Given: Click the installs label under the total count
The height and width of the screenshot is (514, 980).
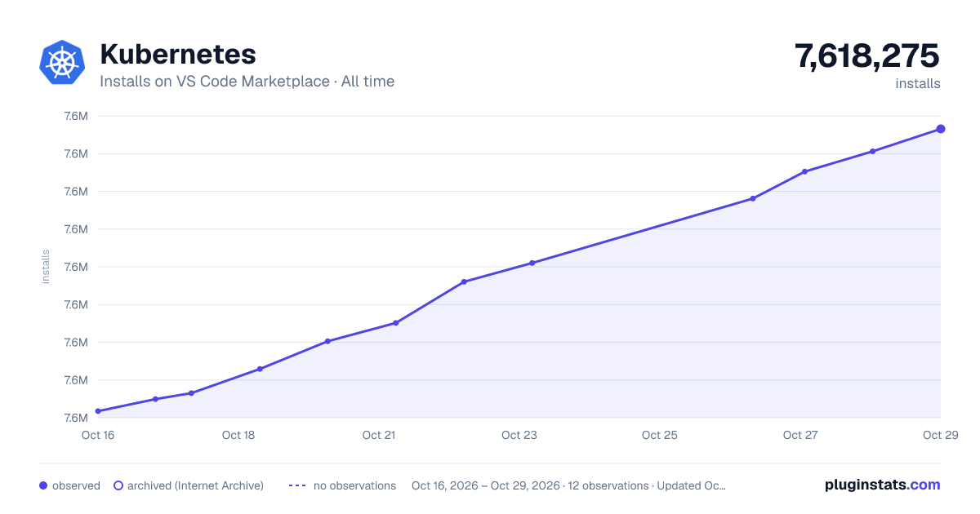Looking at the screenshot, I should pos(918,83).
